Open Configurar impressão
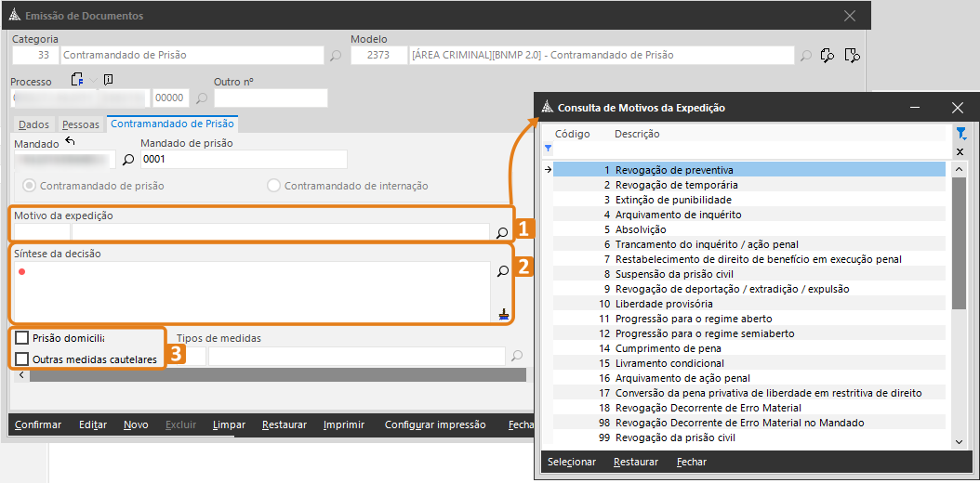The image size is (980, 483). [x=435, y=424]
